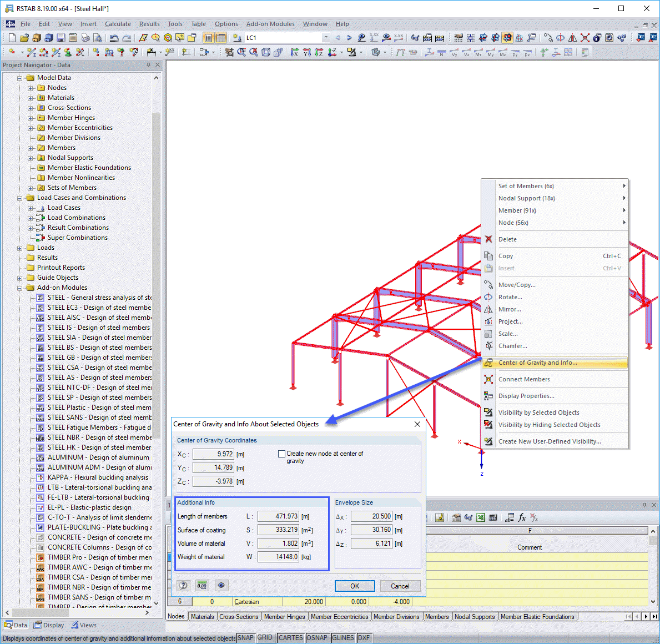Switch to the Cross-Sections table tab

click(239, 617)
